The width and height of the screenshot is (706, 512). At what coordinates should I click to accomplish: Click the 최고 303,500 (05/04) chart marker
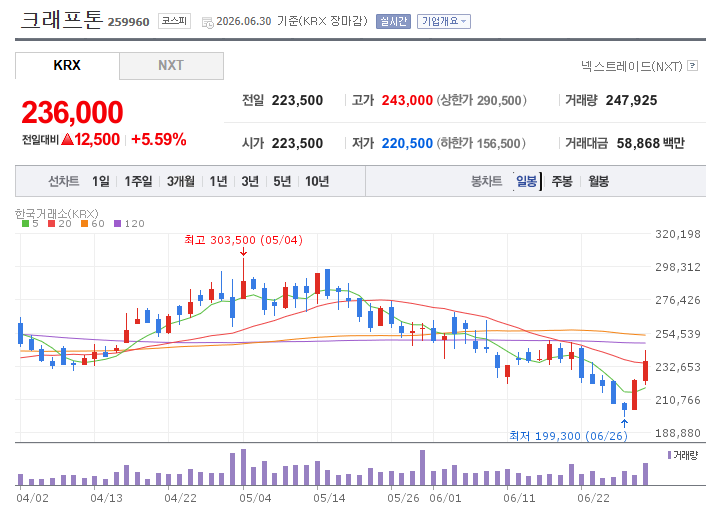click(244, 240)
